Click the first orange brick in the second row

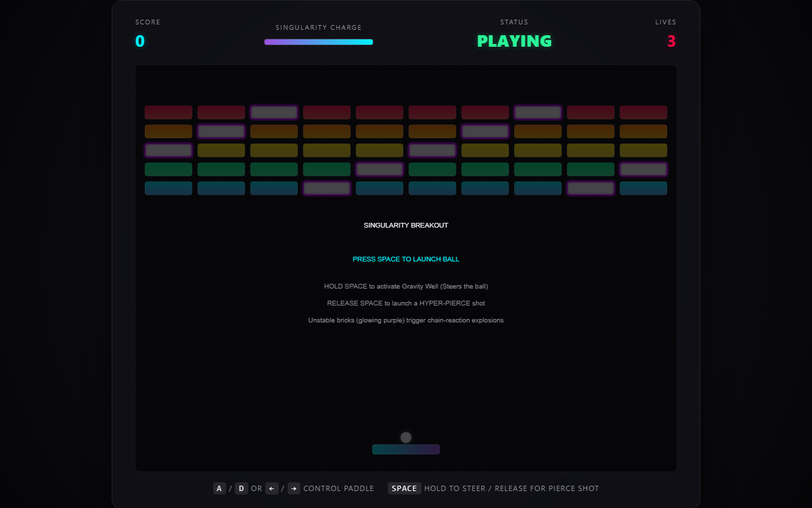coord(168,131)
